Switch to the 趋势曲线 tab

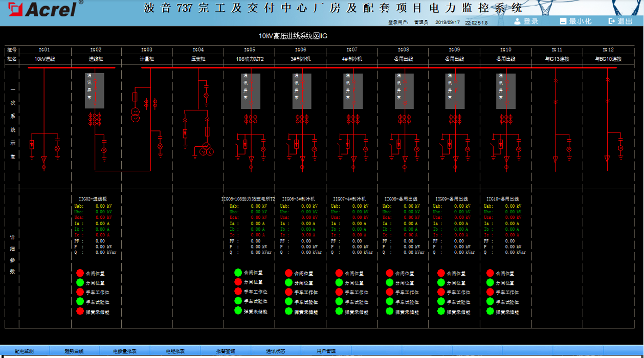74,351
